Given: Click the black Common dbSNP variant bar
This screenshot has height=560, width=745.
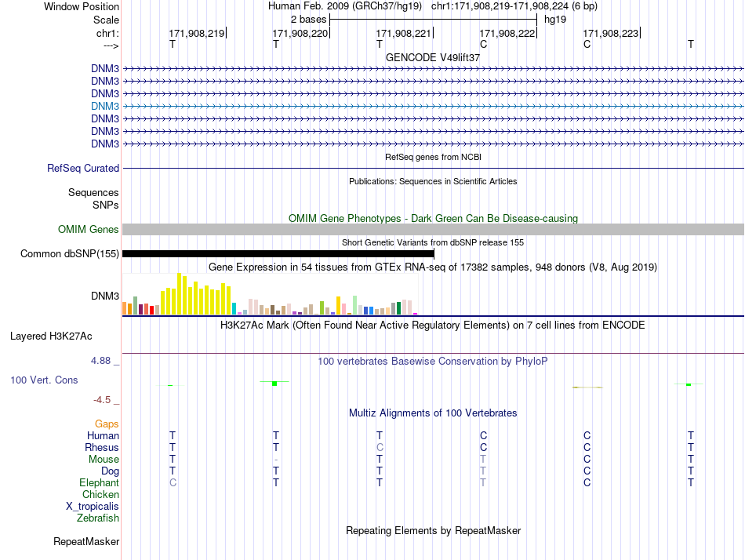Looking at the screenshot, I should [278, 254].
